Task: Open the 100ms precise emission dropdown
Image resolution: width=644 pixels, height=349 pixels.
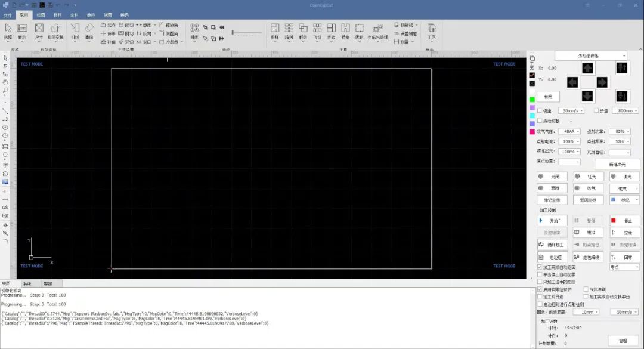Action: pos(569,152)
